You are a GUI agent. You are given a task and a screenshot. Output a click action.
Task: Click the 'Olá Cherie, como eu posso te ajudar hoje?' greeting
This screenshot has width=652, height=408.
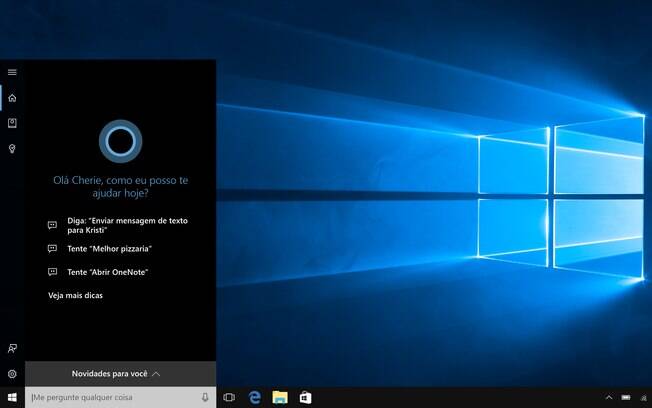121,186
